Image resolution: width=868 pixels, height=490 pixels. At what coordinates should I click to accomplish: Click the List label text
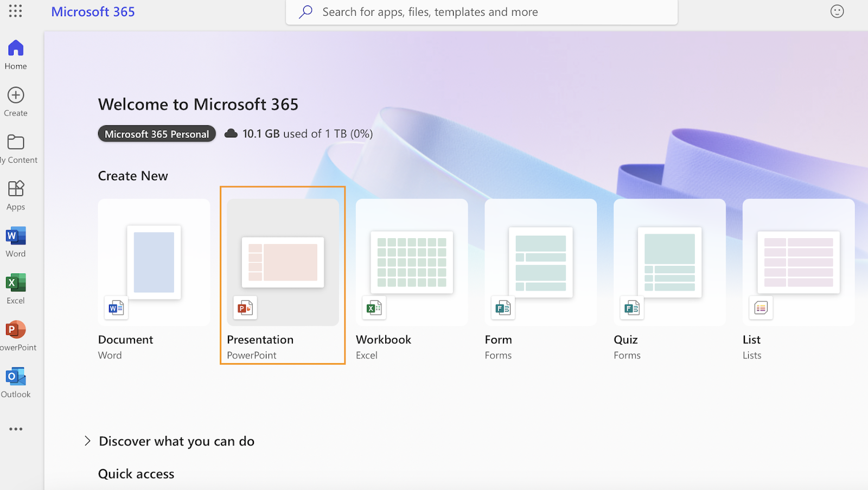point(751,340)
